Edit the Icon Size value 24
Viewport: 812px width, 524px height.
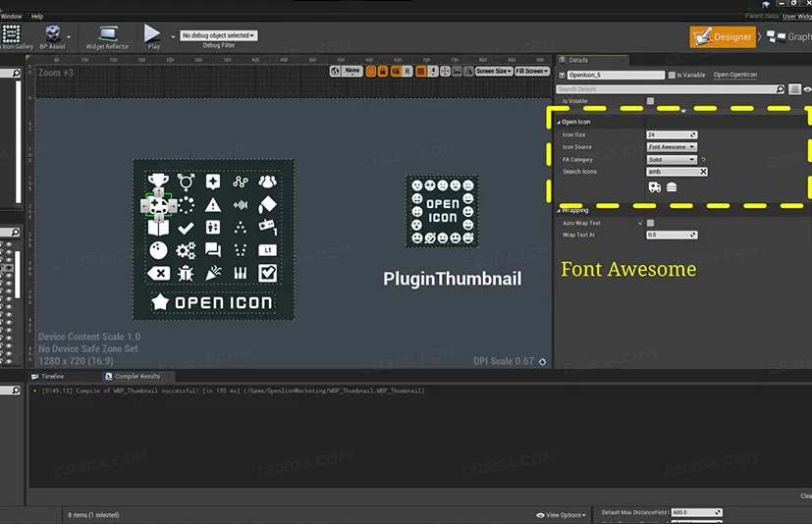click(672, 134)
